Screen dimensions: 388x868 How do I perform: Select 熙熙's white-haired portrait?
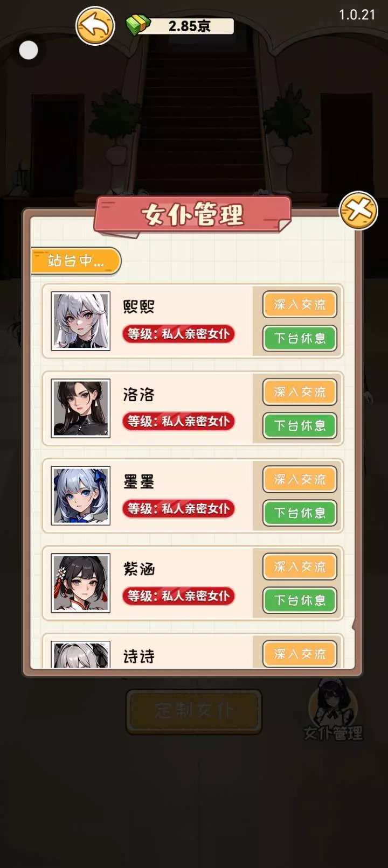(81, 321)
